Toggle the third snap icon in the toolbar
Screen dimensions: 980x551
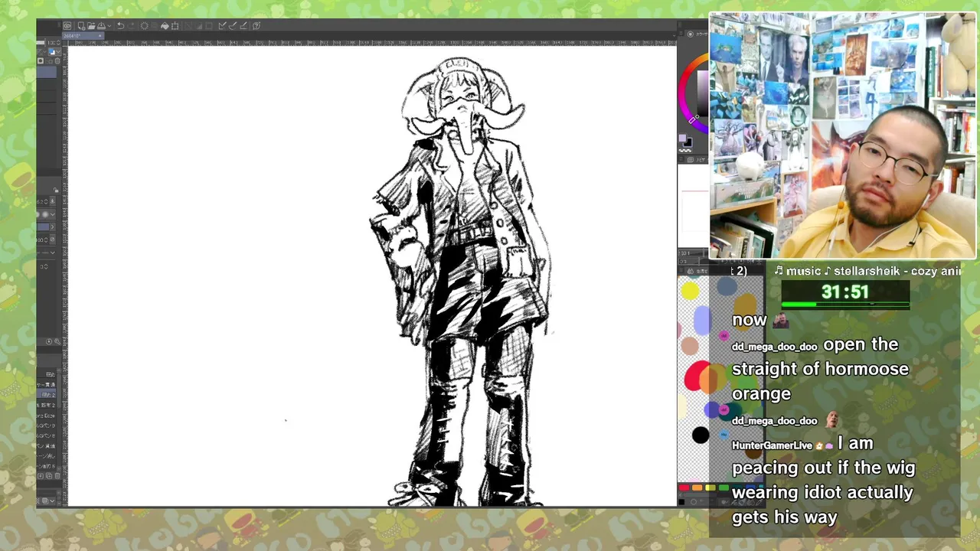(243, 26)
